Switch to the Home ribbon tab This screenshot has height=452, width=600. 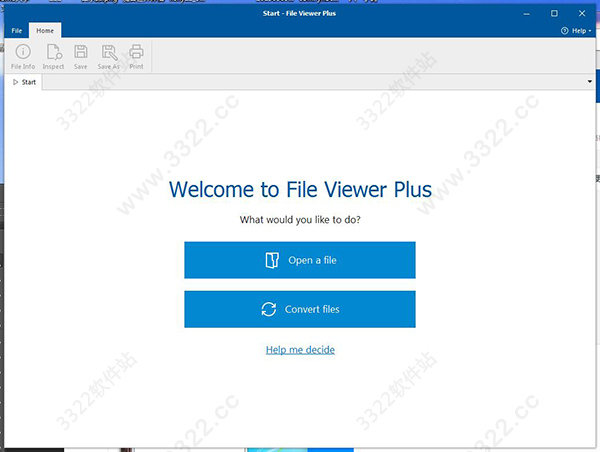tap(45, 31)
